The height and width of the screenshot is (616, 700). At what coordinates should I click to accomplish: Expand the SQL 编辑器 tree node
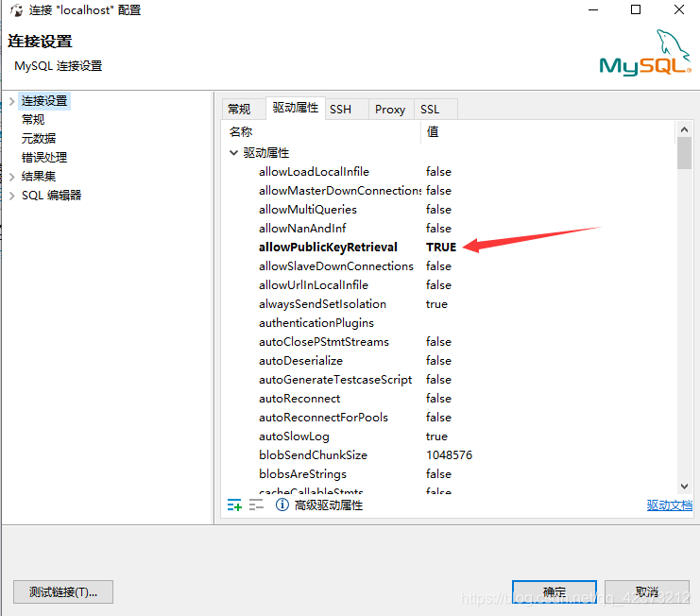[11, 196]
